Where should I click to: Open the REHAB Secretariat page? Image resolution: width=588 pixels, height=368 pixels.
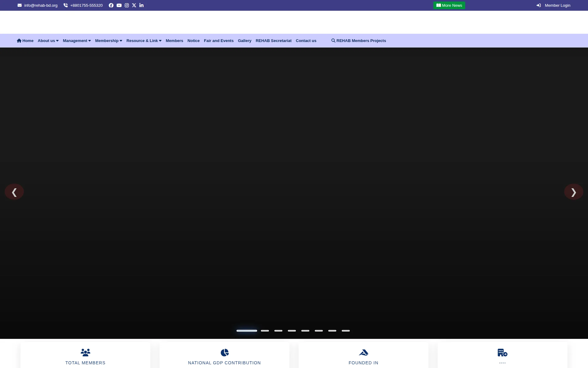pyautogui.click(x=273, y=40)
